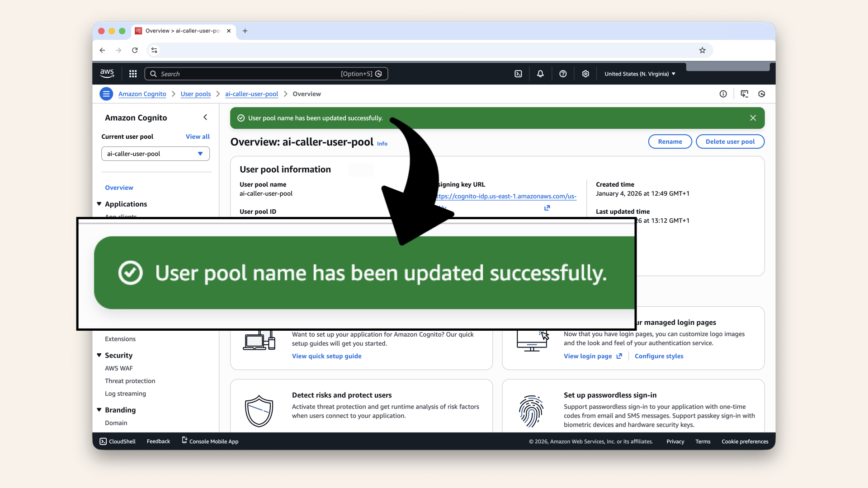This screenshot has height=488, width=868.
Task: Click the Rename button
Action: coord(670,141)
